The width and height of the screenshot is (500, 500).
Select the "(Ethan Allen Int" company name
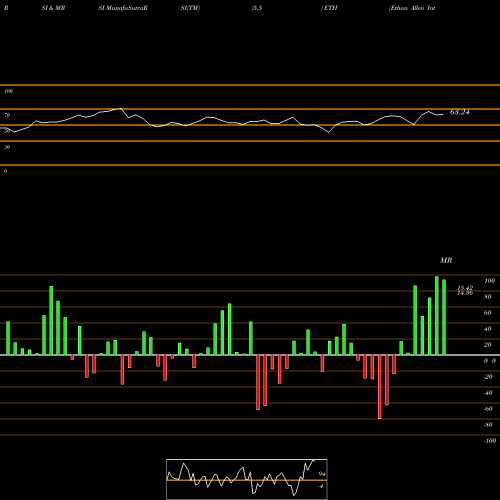tap(412, 8)
